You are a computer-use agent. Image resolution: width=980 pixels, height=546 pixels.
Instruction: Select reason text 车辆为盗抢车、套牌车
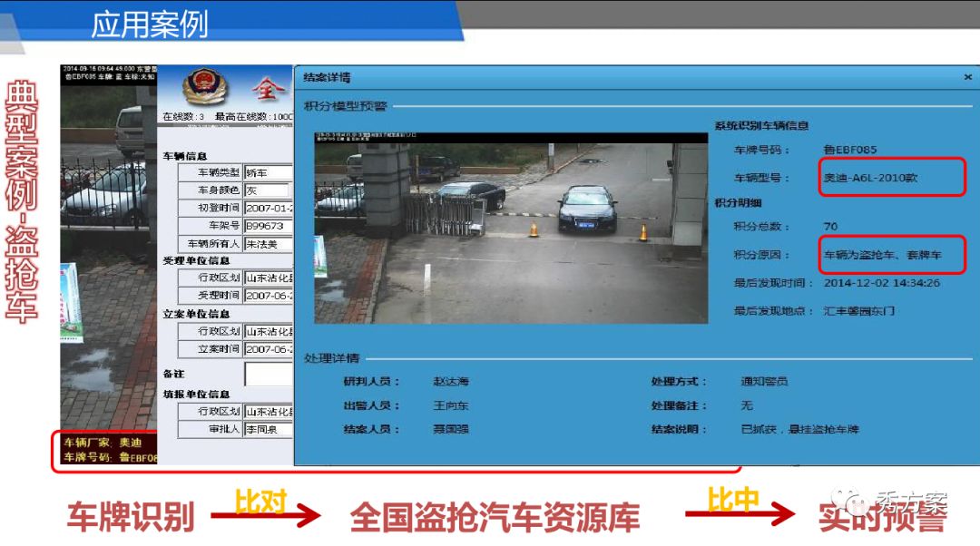coord(883,255)
